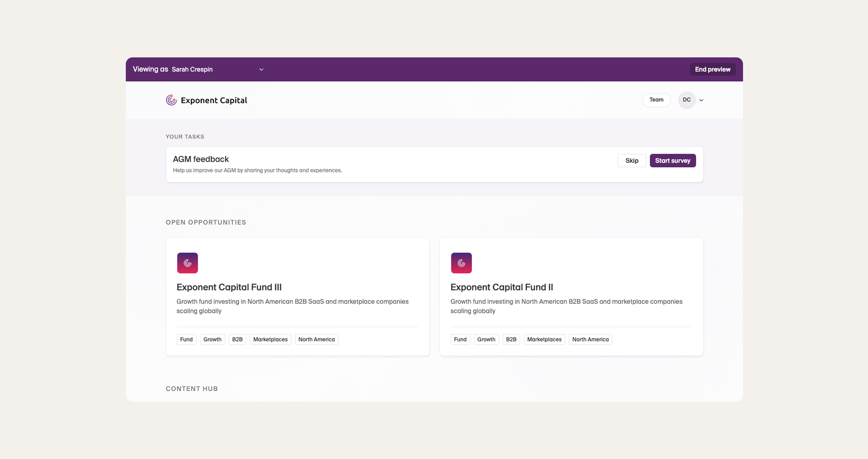The height and width of the screenshot is (459, 868).
Task: Start the AGM feedback survey
Action: (x=672, y=161)
